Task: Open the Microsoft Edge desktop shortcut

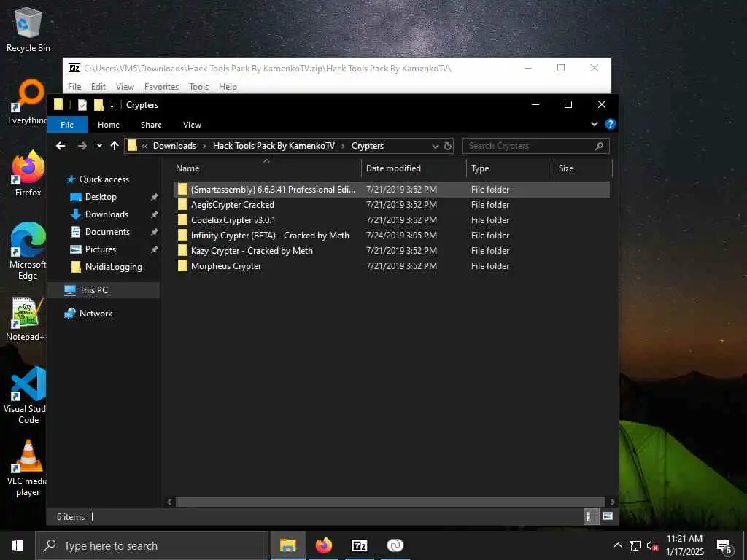Action: (x=28, y=251)
